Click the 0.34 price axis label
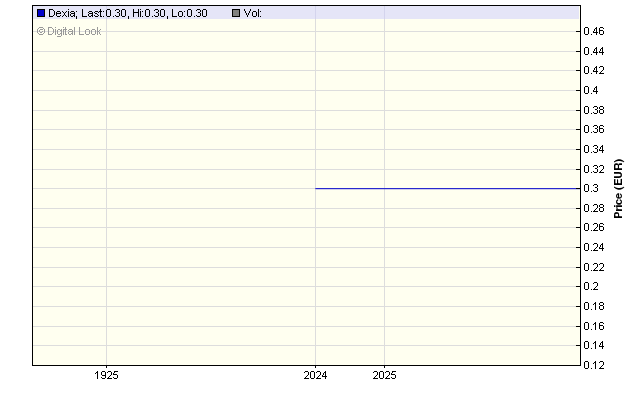This screenshot has height=401, width=640. pyautogui.click(x=594, y=149)
